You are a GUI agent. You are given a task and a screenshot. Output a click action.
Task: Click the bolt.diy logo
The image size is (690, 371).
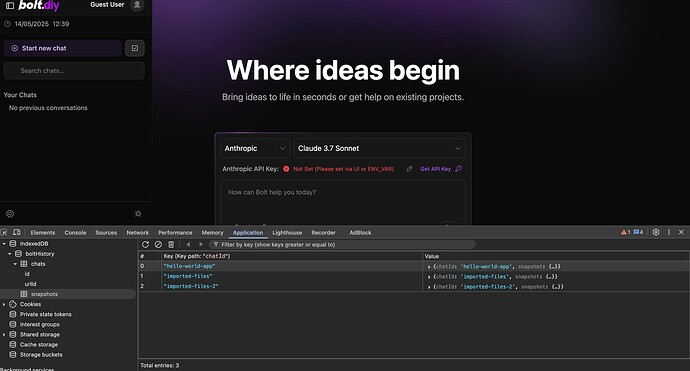coord(39,5)
